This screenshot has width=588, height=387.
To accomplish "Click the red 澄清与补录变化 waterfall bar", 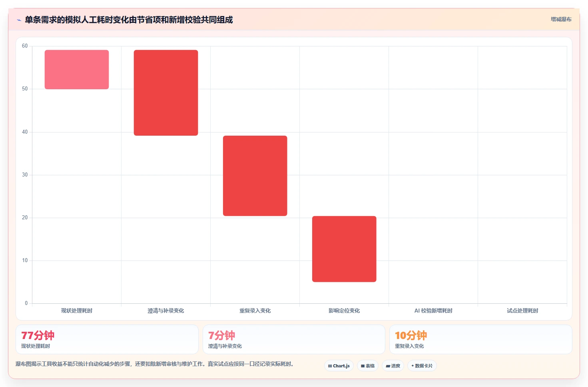I will pyautogui.click(x=166, y=93).
